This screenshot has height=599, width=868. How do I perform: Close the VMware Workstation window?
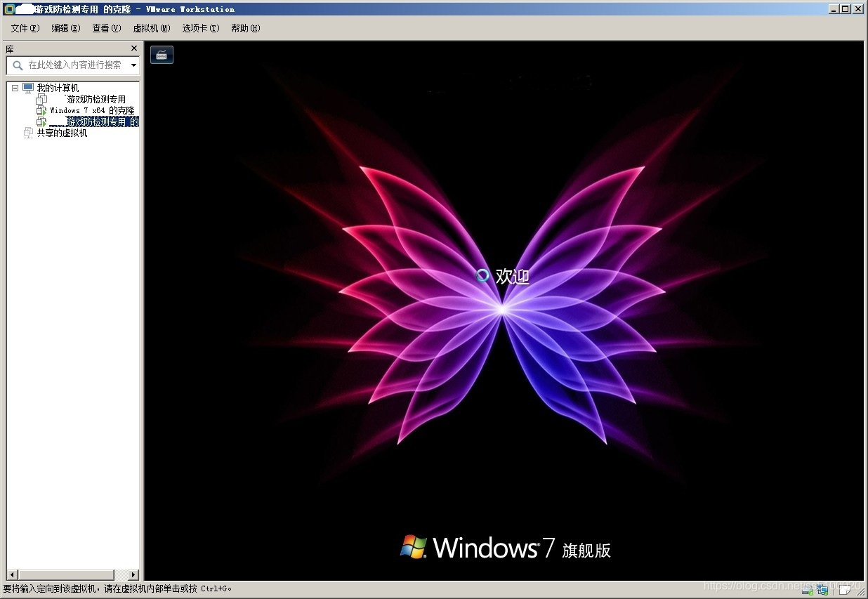pyautogui.click(x=857, y=9)
